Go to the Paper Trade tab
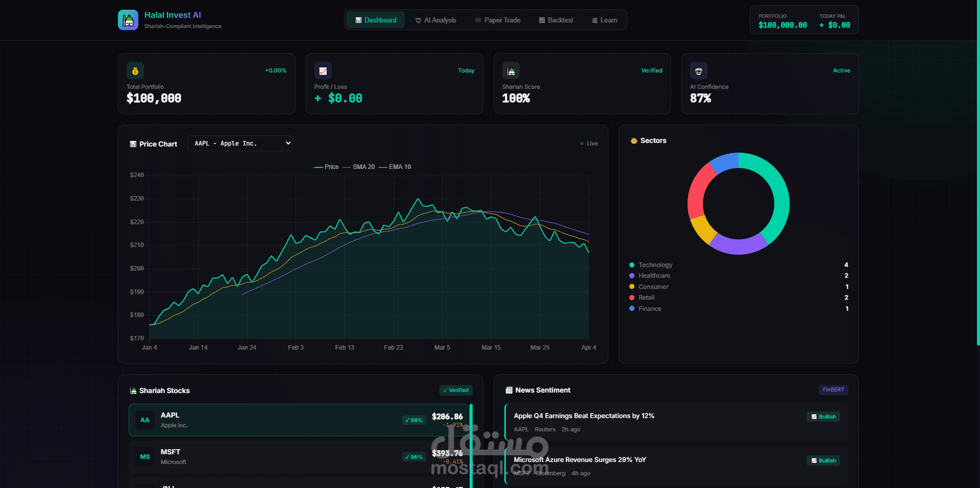This screenshot has width=980, height=488. [x=498, y=20]
